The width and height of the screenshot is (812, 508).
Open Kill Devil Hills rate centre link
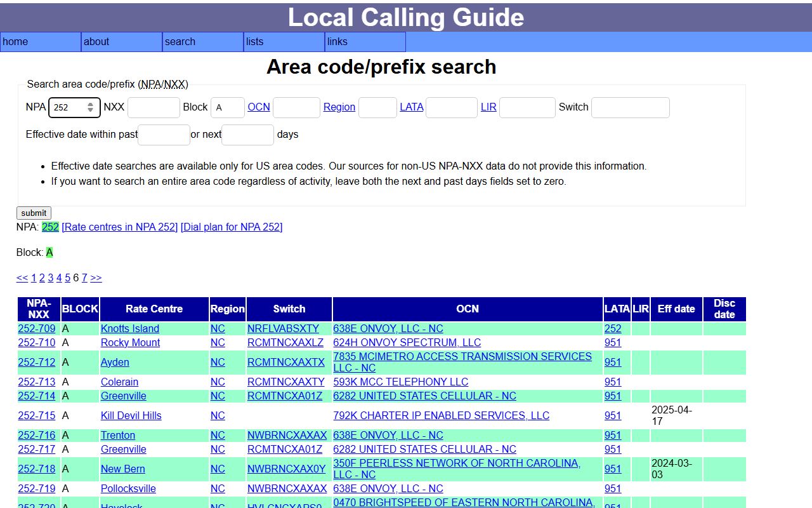[x=131, y=416]
